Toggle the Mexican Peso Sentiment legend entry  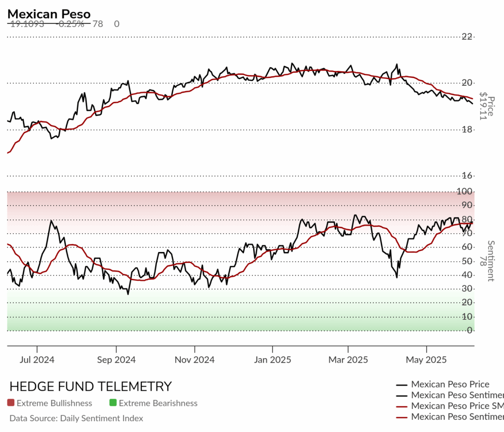450,395
